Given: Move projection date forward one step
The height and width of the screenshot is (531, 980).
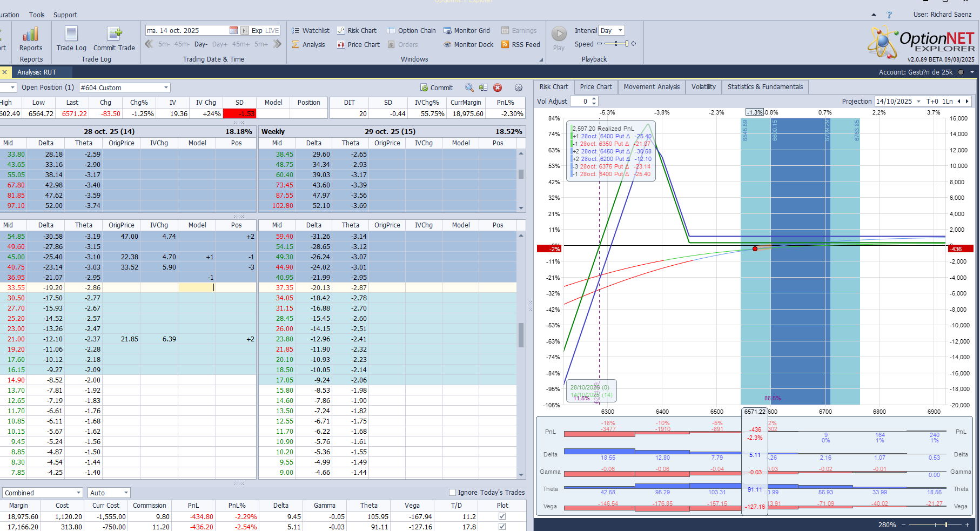Looking at the screenshot, I should (x=967, y=101).
